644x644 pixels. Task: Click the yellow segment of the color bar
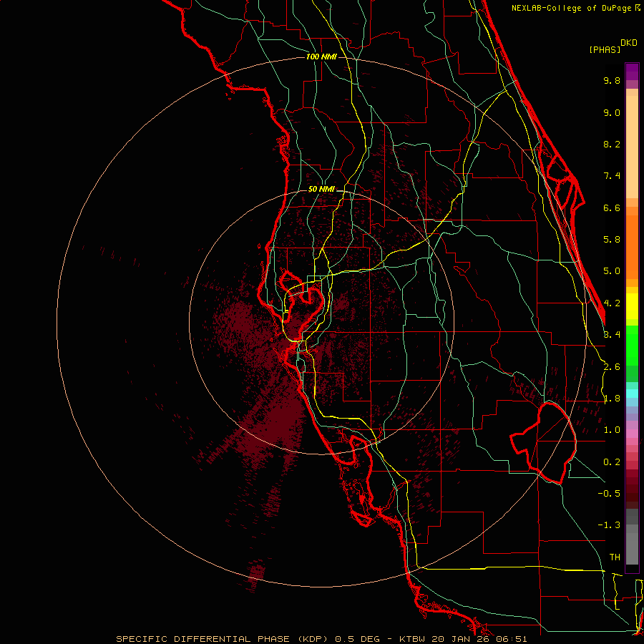[632, 306]
